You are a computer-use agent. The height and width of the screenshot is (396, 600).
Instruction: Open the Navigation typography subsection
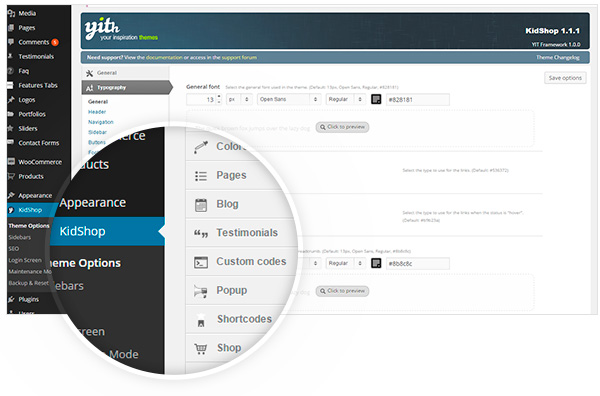(x=101, y=122)
